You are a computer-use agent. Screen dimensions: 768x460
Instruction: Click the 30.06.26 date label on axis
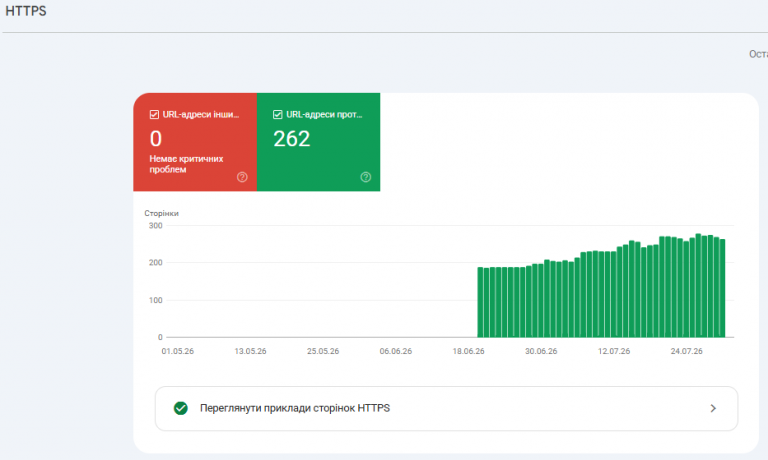coord(541,351)
